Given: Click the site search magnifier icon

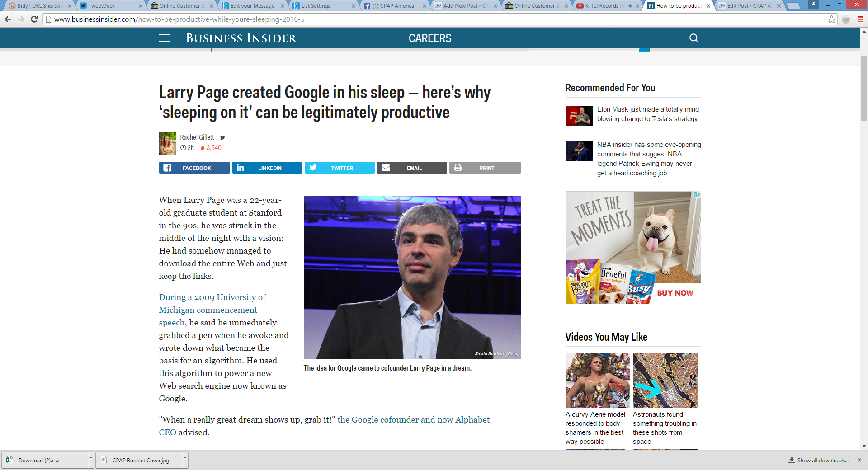Looking at the screenshot, I should tap(693, 38).
